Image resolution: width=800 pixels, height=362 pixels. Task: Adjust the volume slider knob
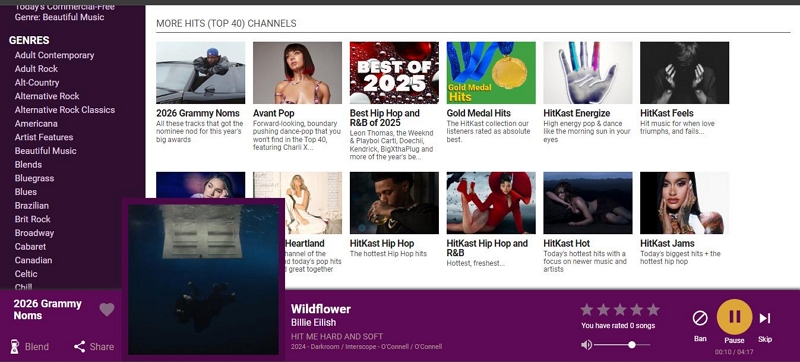tap(632, 345)
